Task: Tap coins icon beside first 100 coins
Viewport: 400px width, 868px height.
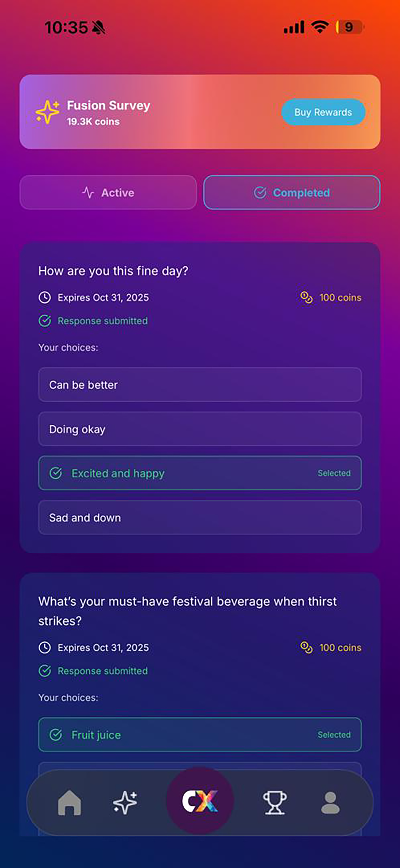Action: (x=306, y=298)
